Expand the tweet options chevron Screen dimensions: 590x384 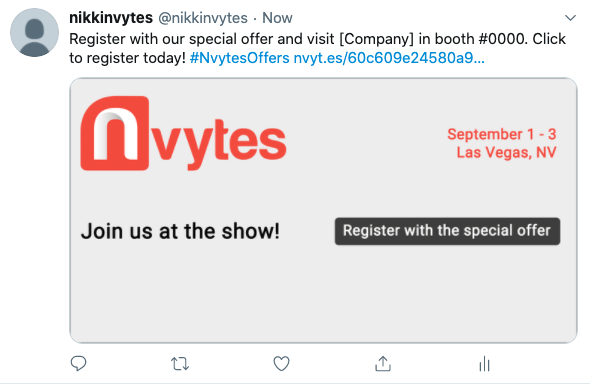pyautogui.click(x=570, y=18)
